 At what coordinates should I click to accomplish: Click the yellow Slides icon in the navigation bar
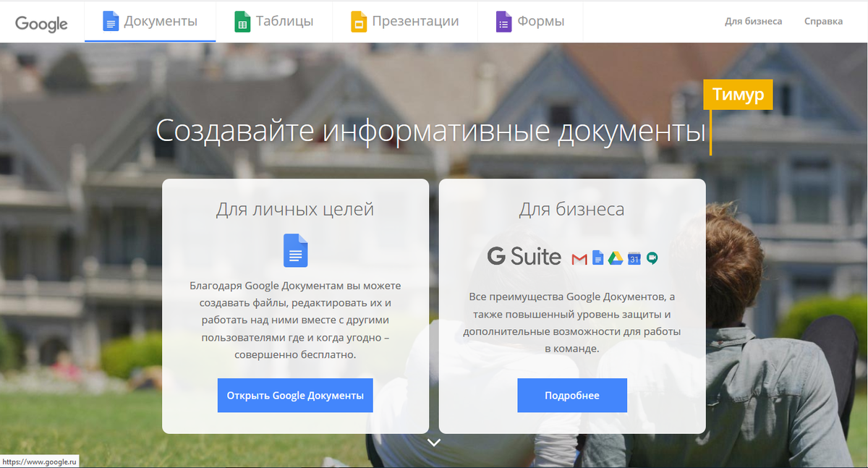click(x=357, y=21)
